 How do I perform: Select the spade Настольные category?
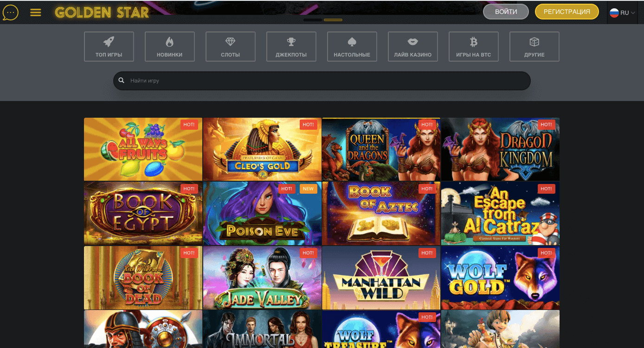[x=352, y=47]
